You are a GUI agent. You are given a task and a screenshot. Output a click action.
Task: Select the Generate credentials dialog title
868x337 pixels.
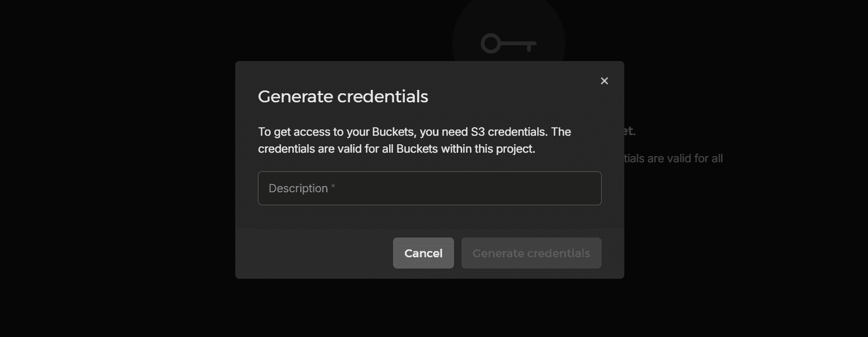click(x=343, y=96)
